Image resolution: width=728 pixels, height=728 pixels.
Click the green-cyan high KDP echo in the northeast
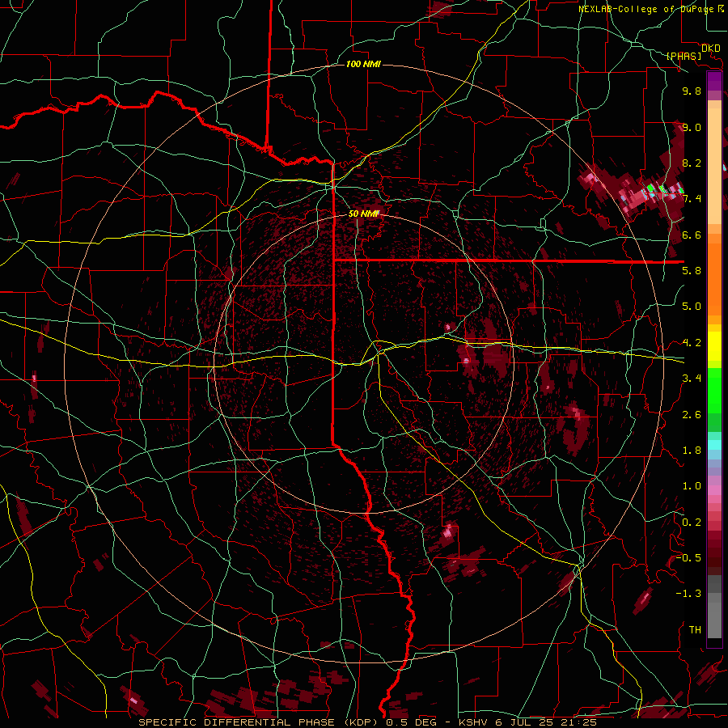[664, 190]
